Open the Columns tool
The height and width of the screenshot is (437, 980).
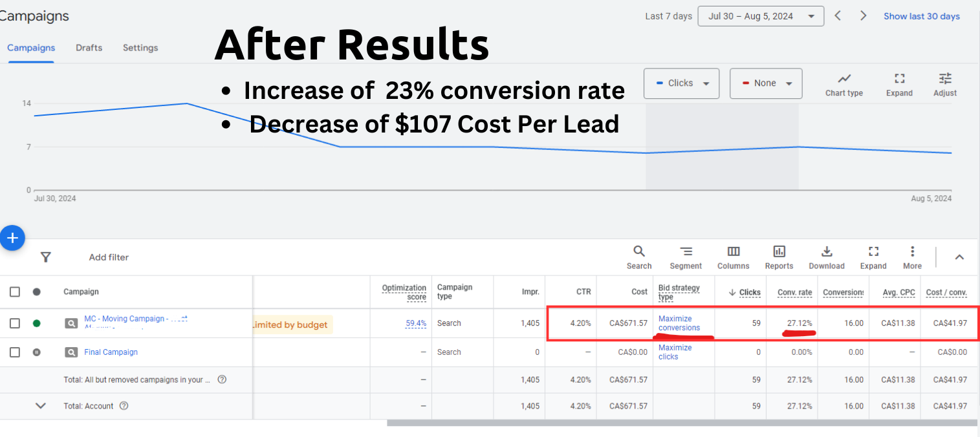click(733, 257)
